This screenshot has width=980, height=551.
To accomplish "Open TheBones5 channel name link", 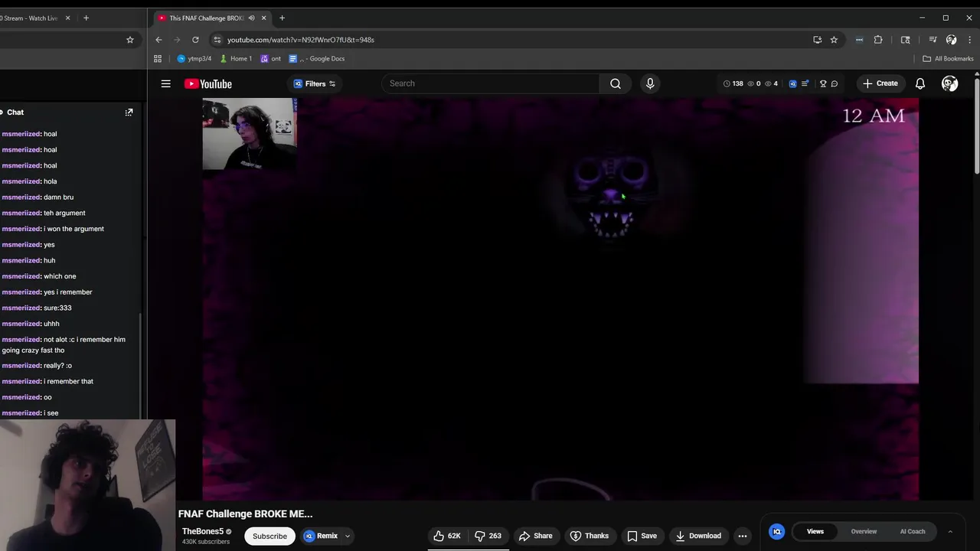I will pos(203,531).
